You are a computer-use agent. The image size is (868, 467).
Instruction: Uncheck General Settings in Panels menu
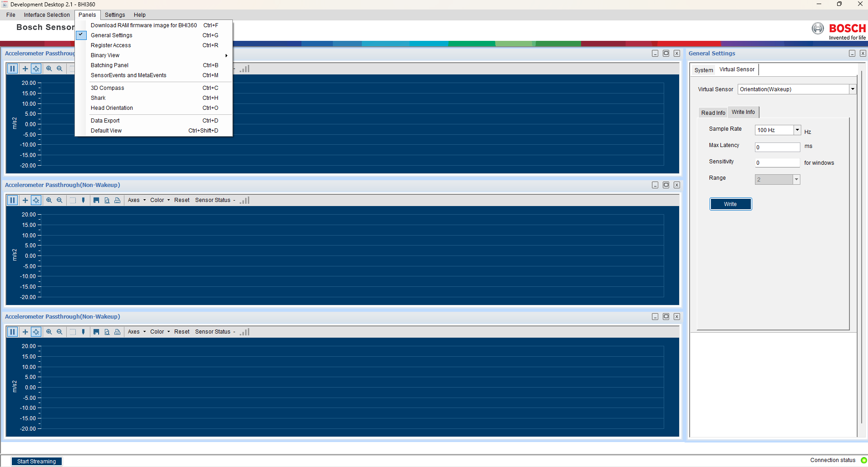tap(154, 35)
